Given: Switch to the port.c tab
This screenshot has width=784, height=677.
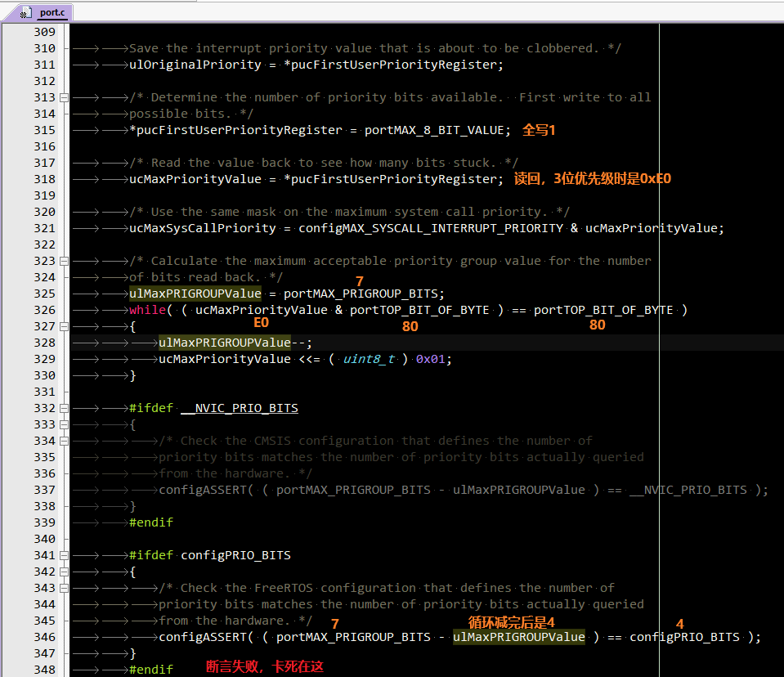Looking at the screenshot, I should (x=41, y=12).
